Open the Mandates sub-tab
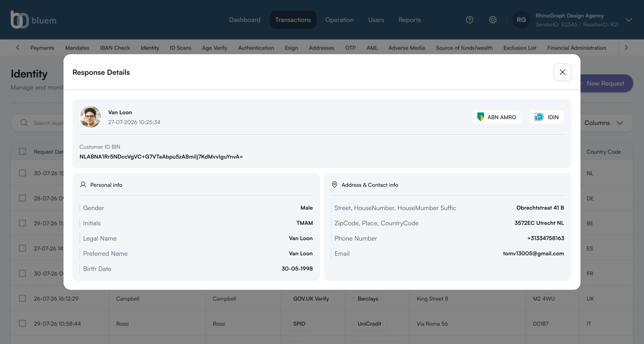644x344 pixels. point(77,48)
